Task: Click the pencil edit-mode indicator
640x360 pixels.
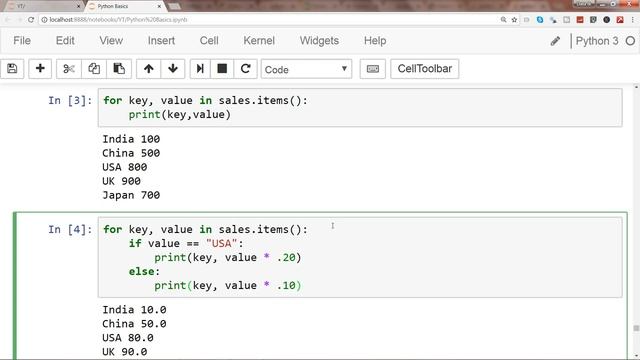Action: tap(555, 41)
